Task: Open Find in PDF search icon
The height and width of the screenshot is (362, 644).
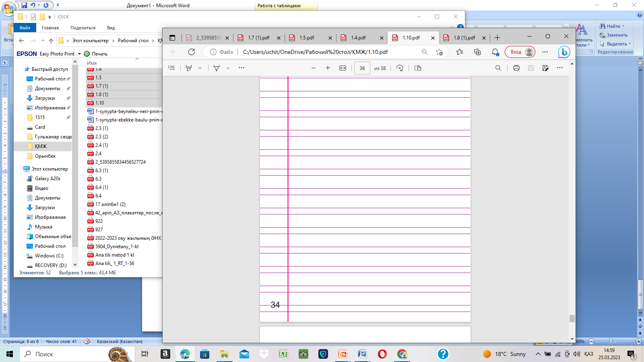Action: click(498, 68)
